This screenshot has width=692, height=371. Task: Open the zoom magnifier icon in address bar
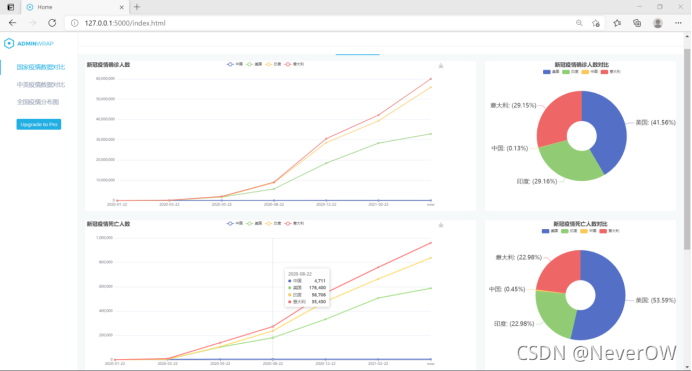pos(579,23)
